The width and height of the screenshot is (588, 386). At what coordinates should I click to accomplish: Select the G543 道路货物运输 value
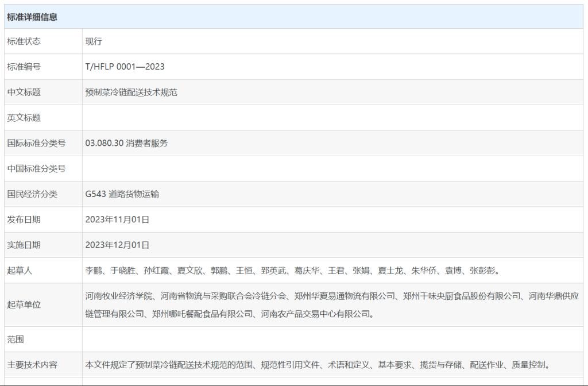pyautogui.click(x=122, y=194)
